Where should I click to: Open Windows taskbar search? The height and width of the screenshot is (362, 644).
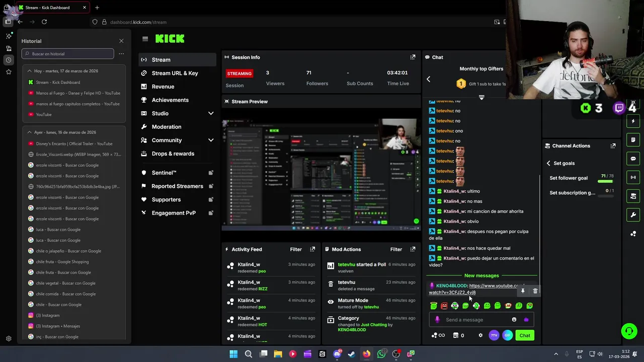coord(248,354)
